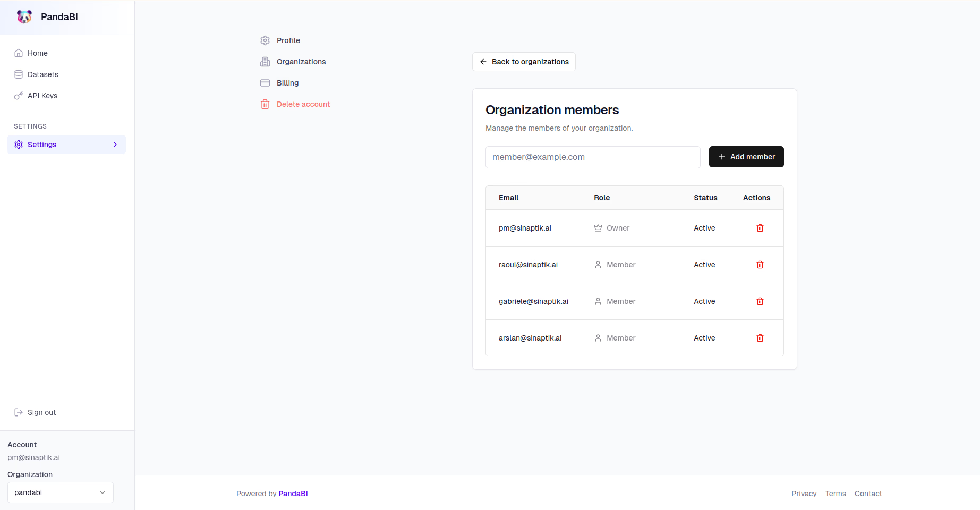Open the Billing settings tab
980x510 pixels.
pos(287,83)
